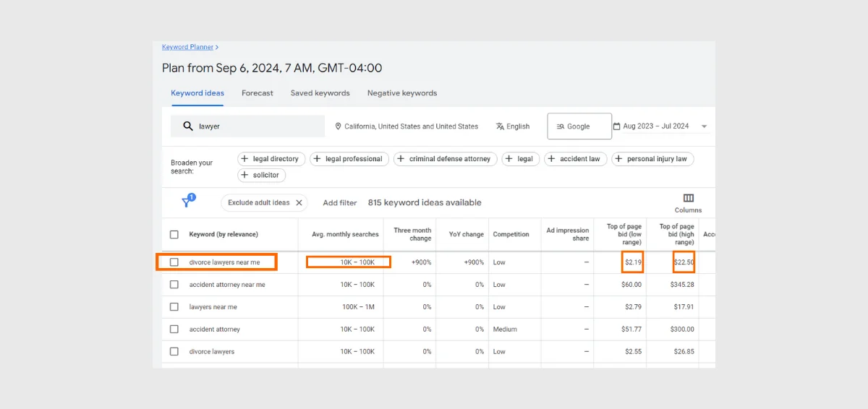Sort by 'Ad impression share' column header
Image resolution: width=868 pixels, height=409 pixels.
click(568, 235)
